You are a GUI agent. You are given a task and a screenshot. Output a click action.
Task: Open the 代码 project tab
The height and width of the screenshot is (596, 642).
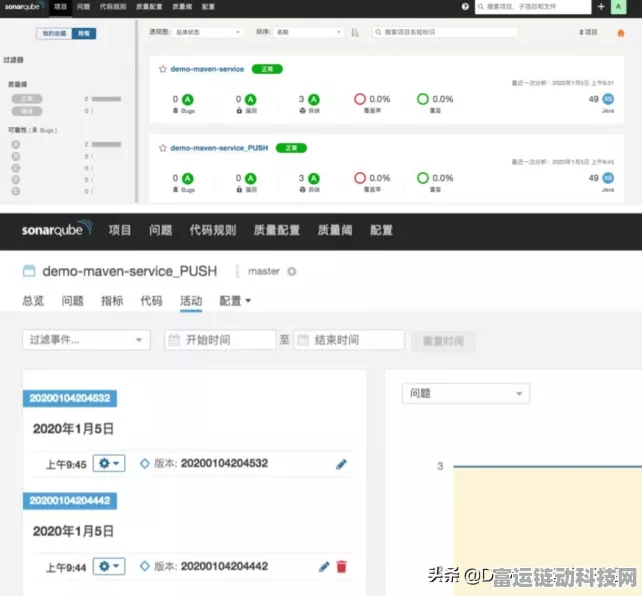tap(151, 301)
